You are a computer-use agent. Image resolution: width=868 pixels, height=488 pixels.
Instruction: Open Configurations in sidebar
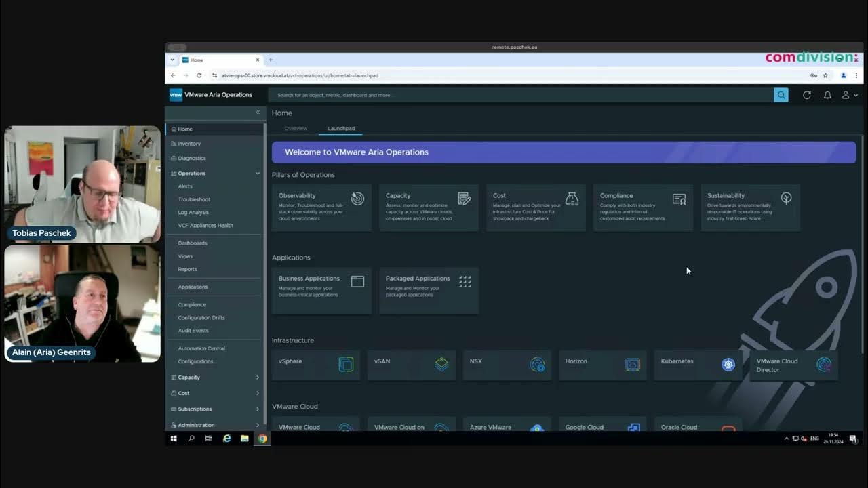(x=195, y=361)
